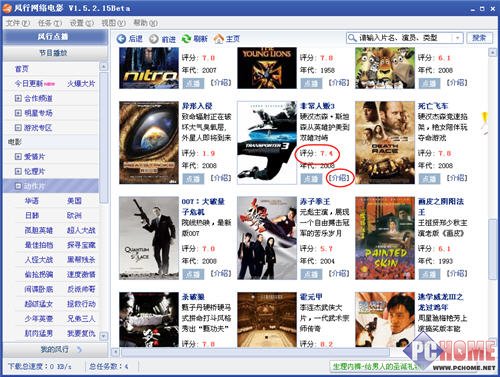This screenshot has width=500, height=377.
Task: Open 介绍 link for 非常人贩3
Action: pos(339,178)
